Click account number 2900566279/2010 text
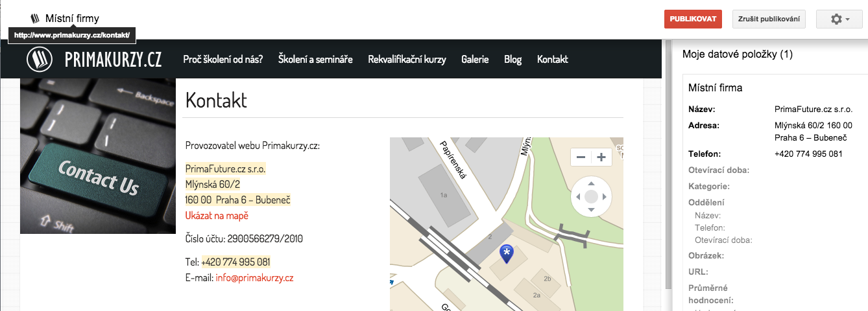 tap(265, 239)
